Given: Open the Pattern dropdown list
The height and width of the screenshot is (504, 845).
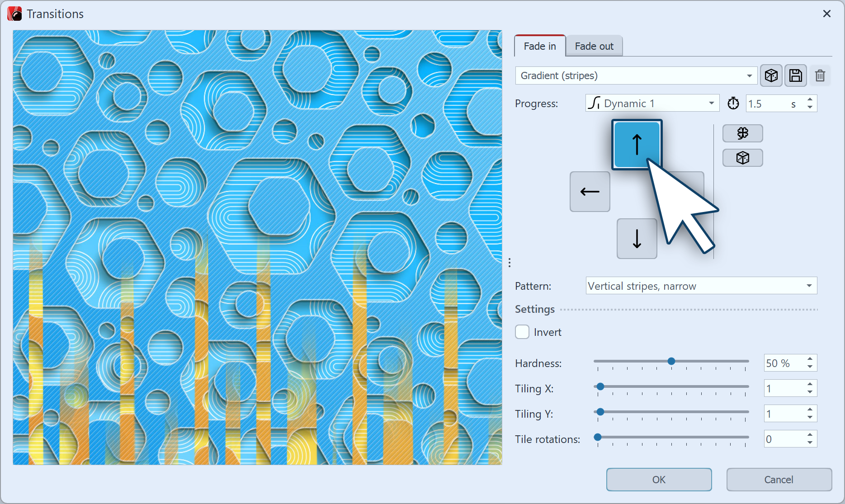Looking at the screenshot, I should 701,286.
